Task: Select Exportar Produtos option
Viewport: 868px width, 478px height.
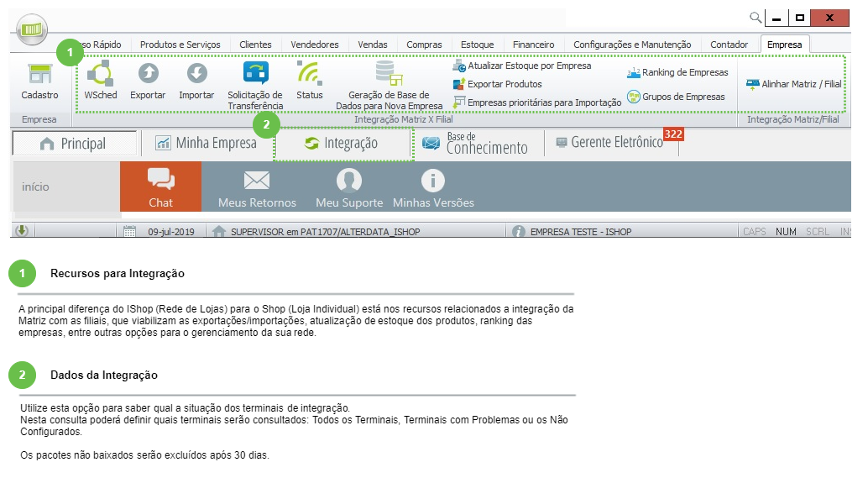Action: pyautogui.click(x=497, y=84)
